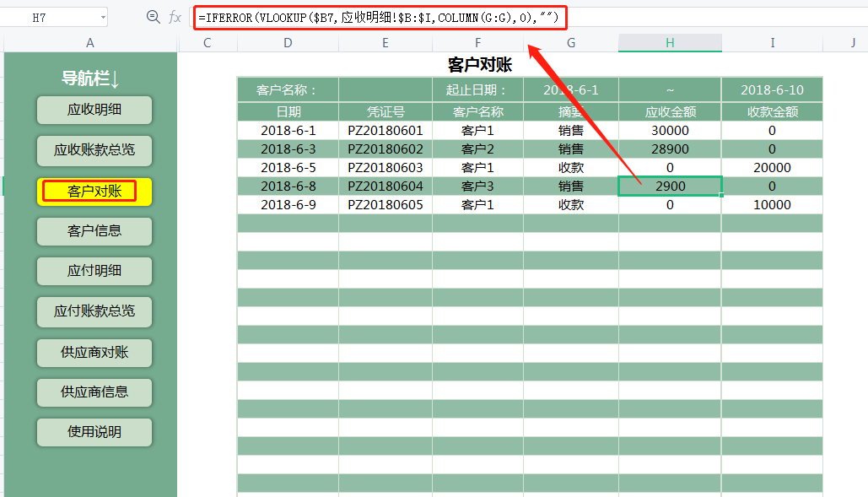Screen dimensions: 868x497
Task: Select the yellow highlighted 客户对账 navigation button
Action: coord(94,192)
